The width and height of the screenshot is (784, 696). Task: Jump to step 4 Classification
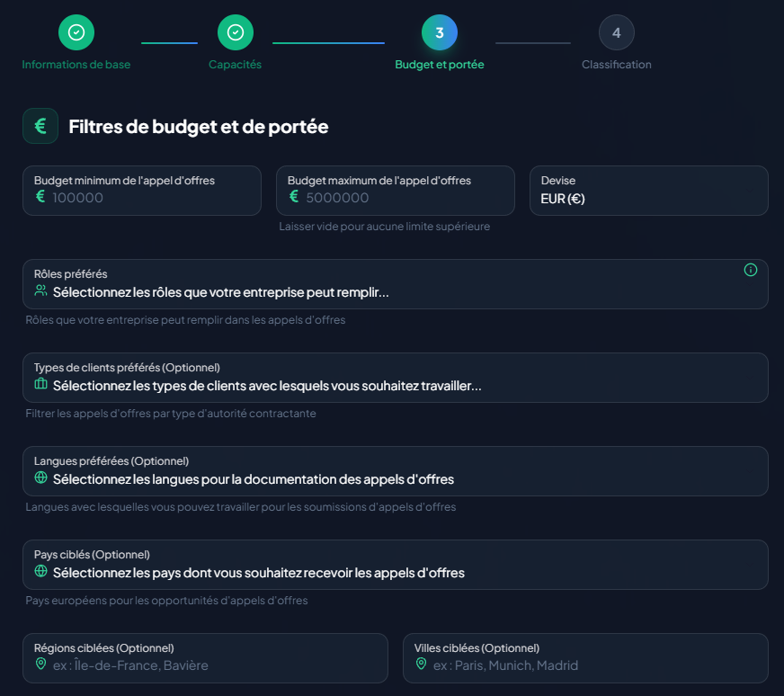(616, 33)
